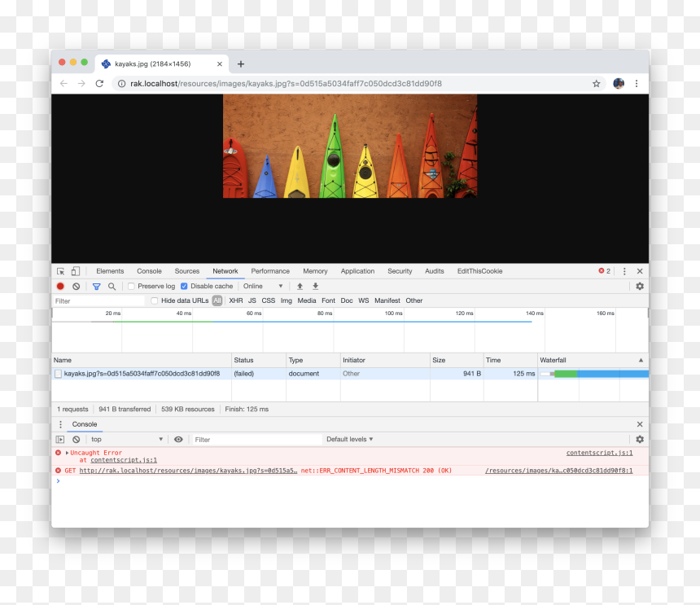The width and height of the screenshot is (700, 605).
Task: Expand the Uncaught Error message
Action: tap(67, 453)
